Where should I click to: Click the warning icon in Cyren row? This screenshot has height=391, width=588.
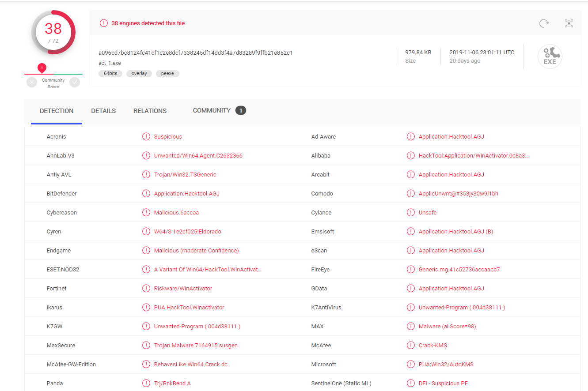tap(146, 231)
